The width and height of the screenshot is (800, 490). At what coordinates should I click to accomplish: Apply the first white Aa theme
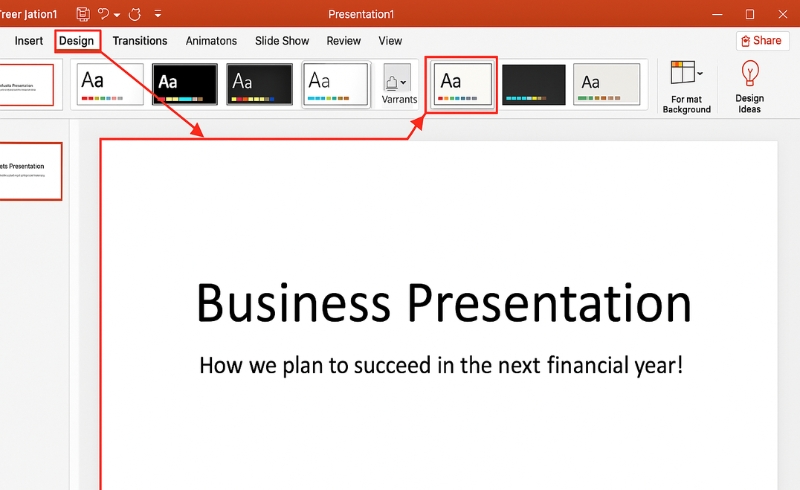(x=110, y=84)
